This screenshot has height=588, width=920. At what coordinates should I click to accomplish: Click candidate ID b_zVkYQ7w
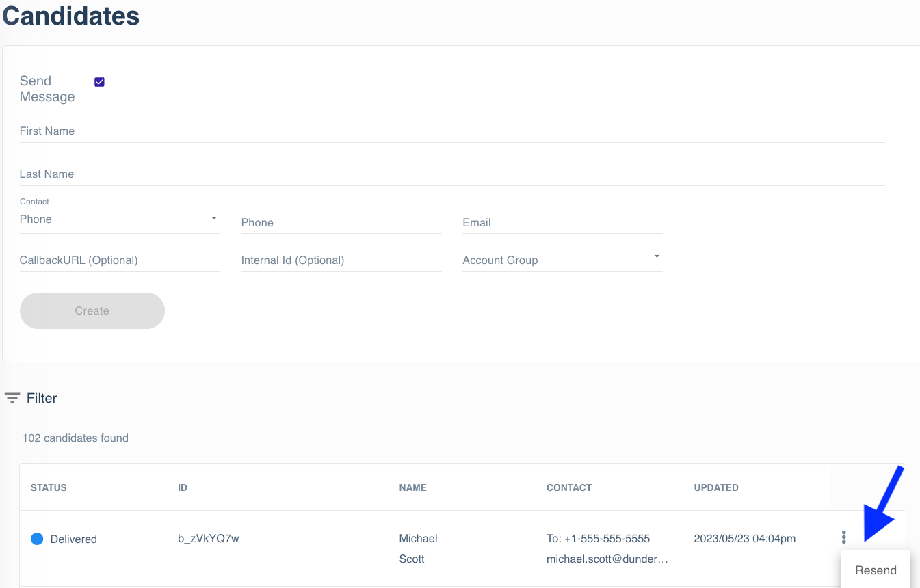point(208,538)
